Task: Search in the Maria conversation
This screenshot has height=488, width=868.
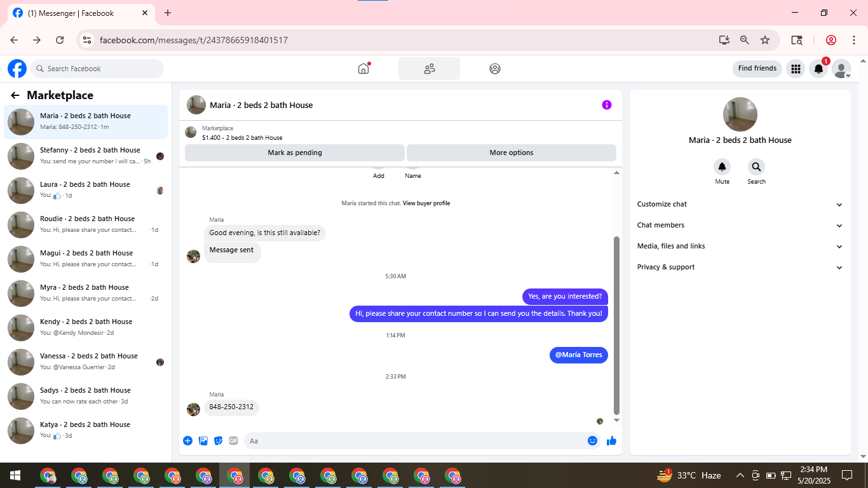Action: click(756, 167)
